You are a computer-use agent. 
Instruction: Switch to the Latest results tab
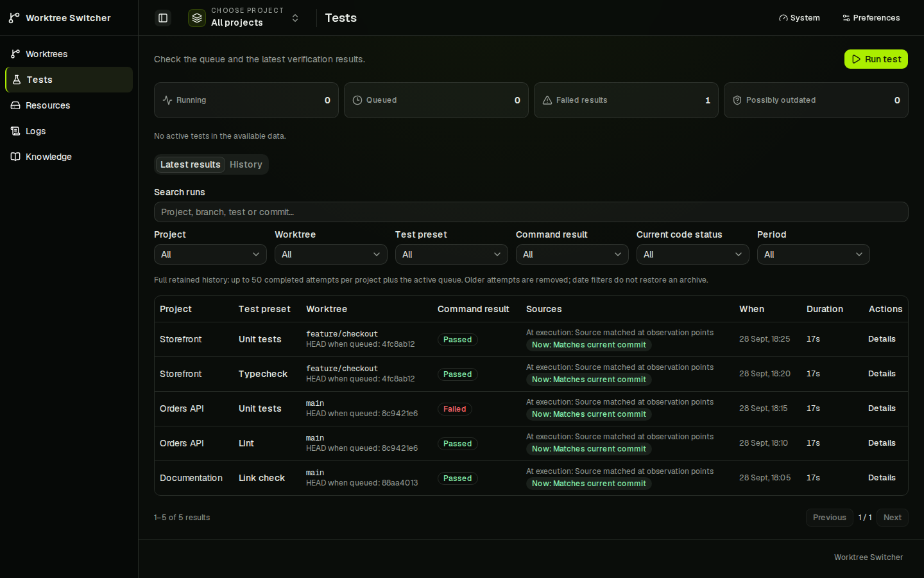[x=190, y=164]
